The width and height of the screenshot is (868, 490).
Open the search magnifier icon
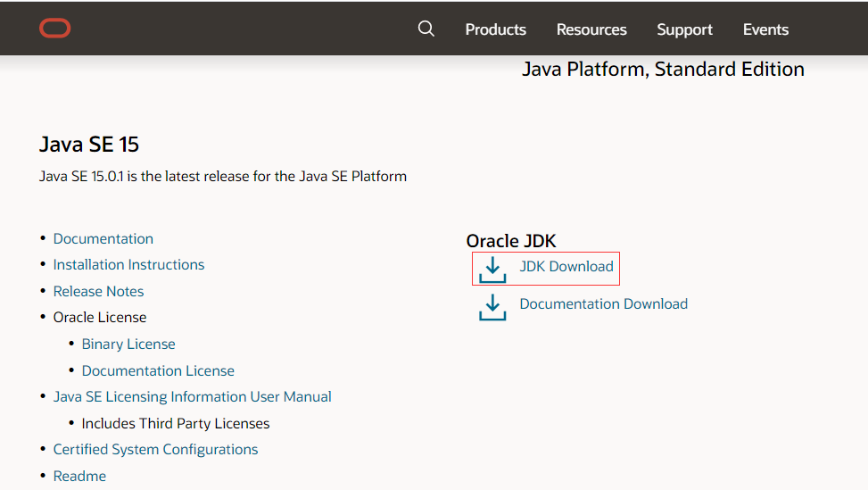[x=426, y=29]
